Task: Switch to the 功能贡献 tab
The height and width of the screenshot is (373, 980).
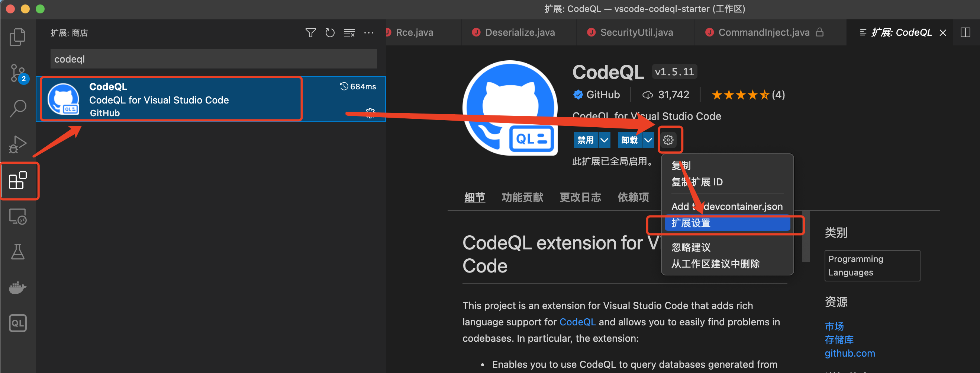Action: pos(522,197)
